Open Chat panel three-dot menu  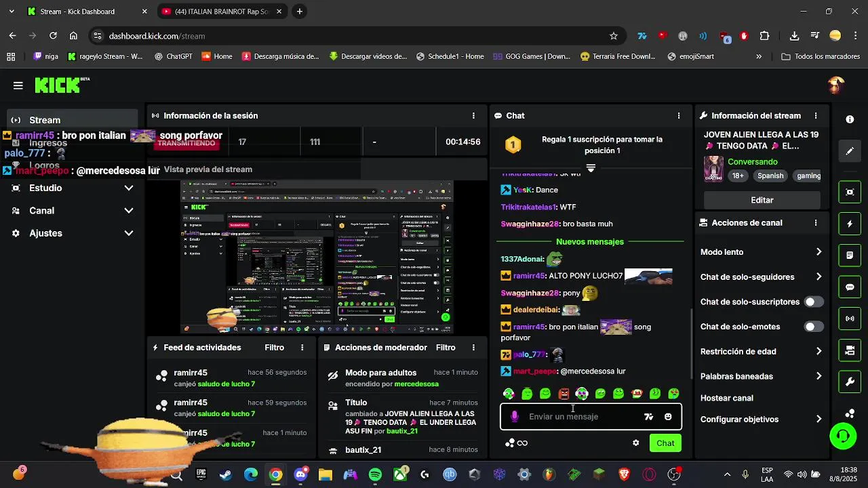click(679, 116)
